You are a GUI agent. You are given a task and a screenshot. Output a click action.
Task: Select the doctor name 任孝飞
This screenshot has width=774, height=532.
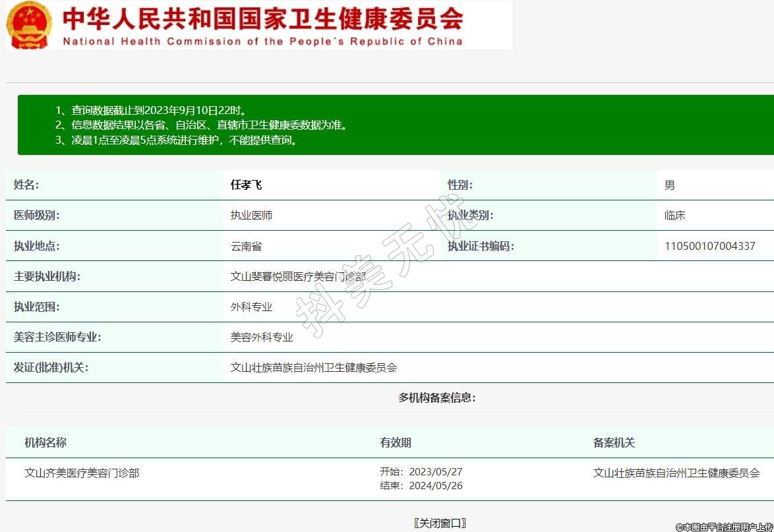click(246, 185)
